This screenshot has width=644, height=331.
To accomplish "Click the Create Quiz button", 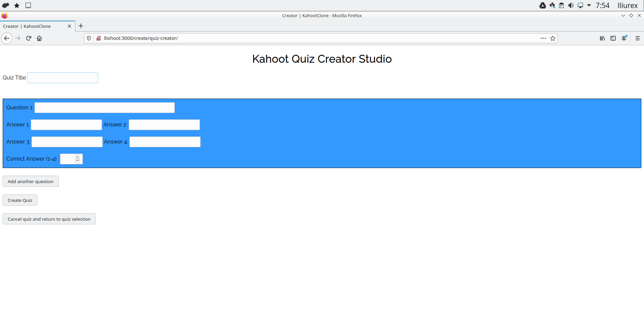I will pos(20,200).
